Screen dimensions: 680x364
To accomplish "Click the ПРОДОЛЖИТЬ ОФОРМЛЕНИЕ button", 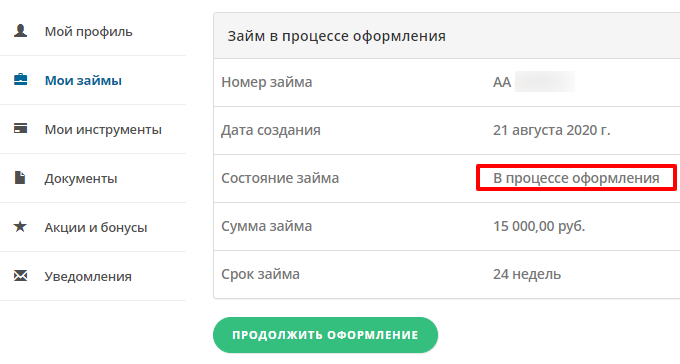I will 325,335.
